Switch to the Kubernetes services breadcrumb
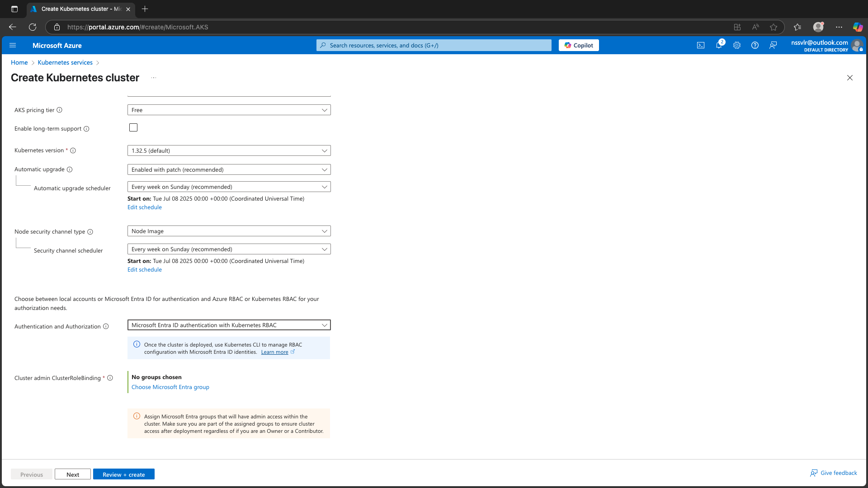The height and width of the screenshot is (488, 868). click(65, 62)
